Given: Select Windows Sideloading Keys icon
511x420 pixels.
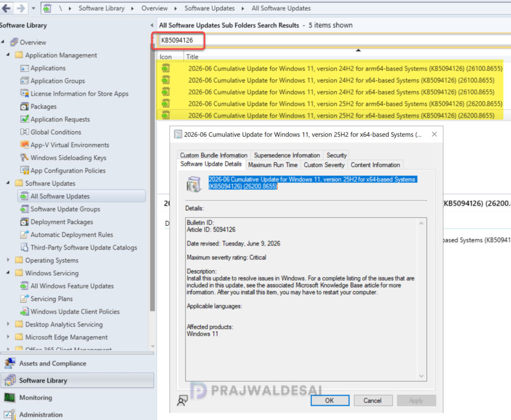Looking at the screenshot, I should point(24,158).
